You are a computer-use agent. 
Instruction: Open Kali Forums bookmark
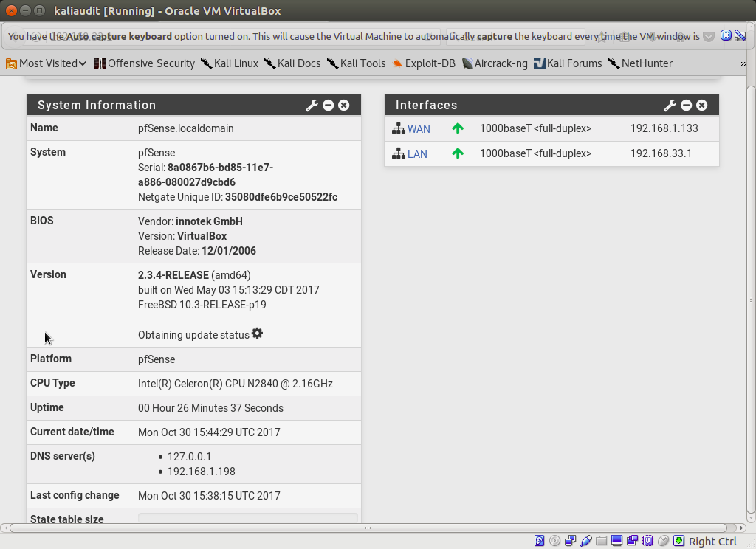[x=568, y=63]
